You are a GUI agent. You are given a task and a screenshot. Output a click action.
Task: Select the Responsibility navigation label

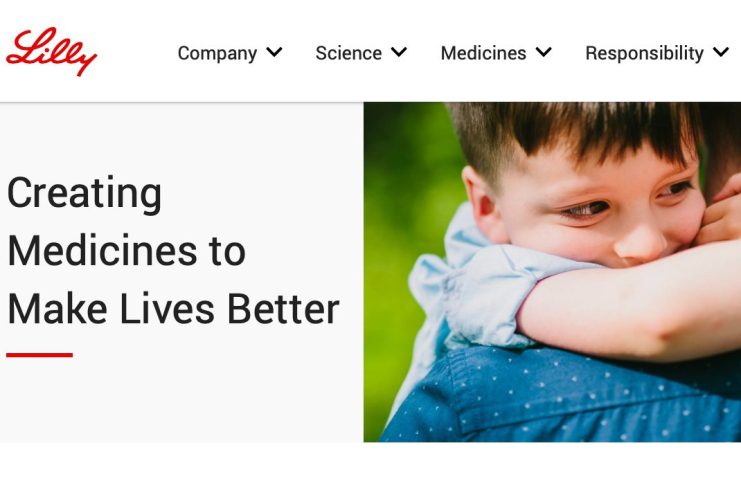pos(645,53)
